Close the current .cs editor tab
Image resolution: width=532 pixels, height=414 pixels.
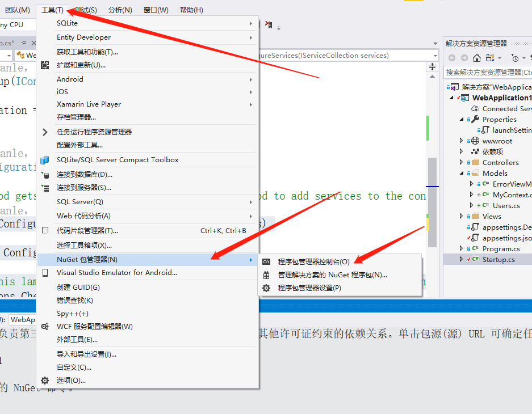(x=33, y=43)
